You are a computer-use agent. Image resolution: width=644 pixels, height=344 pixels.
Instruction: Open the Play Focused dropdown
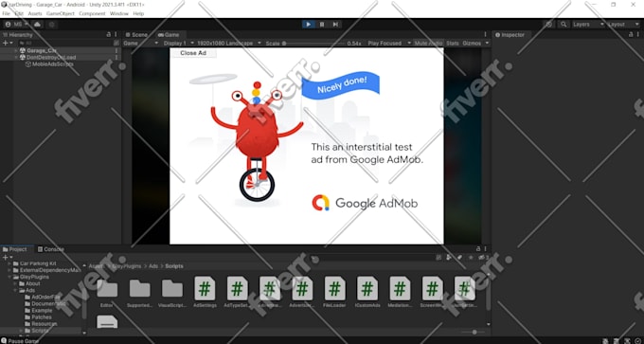tap(389, 44)
